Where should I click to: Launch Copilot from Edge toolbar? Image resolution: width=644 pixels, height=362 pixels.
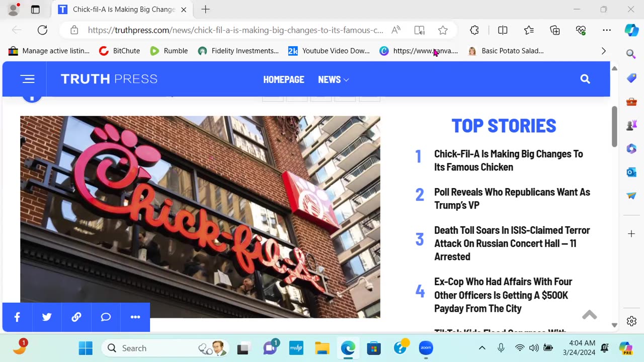point(631,30)
